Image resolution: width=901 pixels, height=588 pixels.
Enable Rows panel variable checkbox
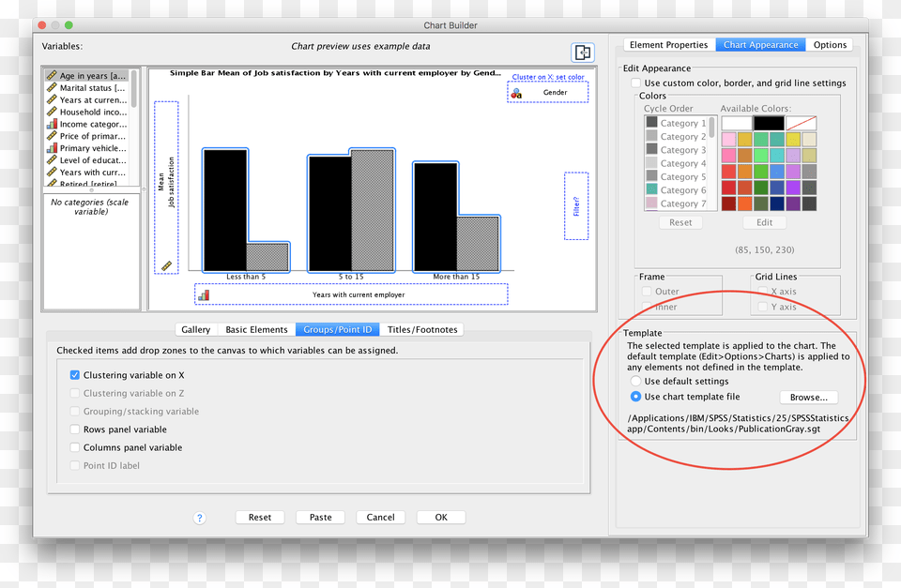pyautogui.click(x=75, y=430)
